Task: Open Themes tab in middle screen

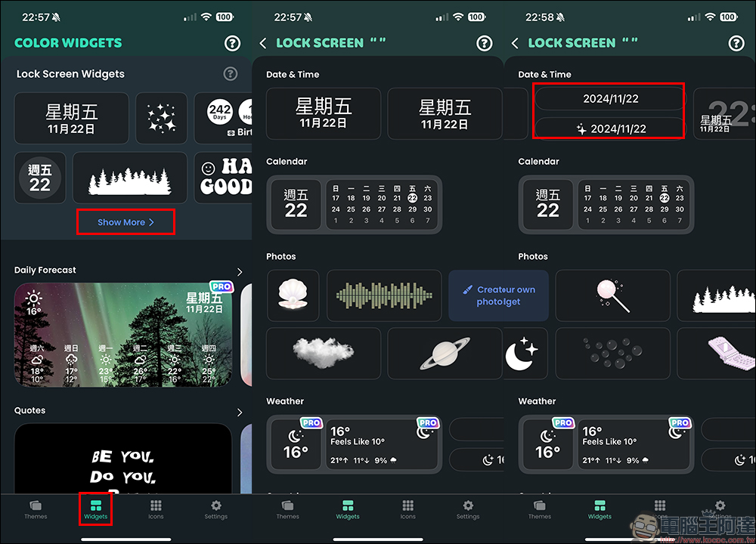Action: 288,510
